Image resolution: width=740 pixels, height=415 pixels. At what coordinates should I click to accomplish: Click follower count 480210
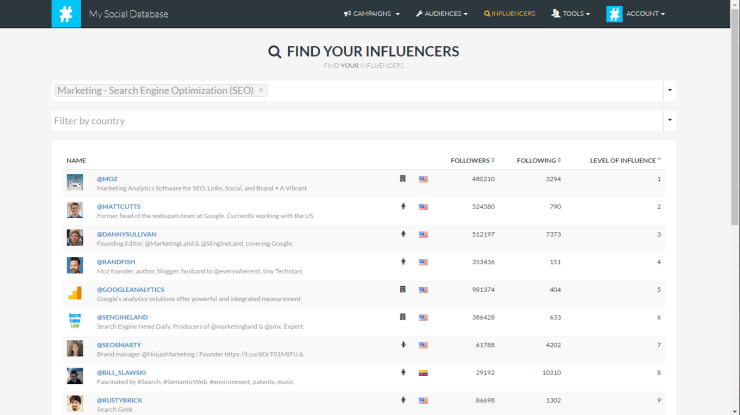[483, 179]
